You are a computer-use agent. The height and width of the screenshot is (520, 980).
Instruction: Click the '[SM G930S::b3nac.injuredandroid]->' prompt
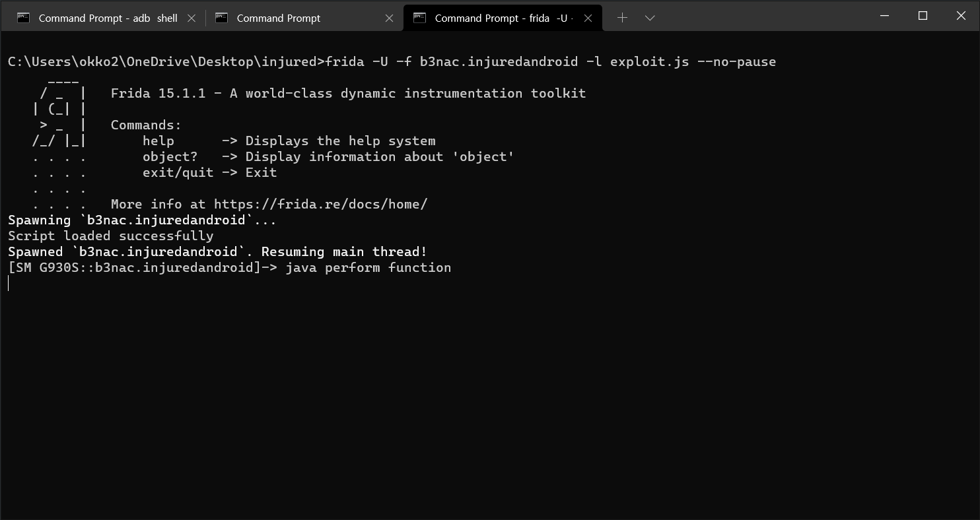[142, 267]
